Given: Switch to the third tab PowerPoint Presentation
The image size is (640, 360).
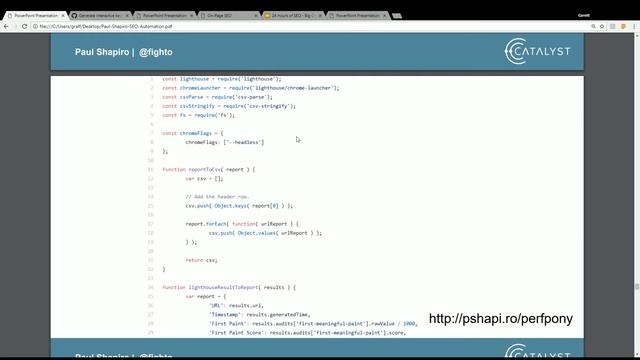Looking at the screenshot, I should [164, 16].
